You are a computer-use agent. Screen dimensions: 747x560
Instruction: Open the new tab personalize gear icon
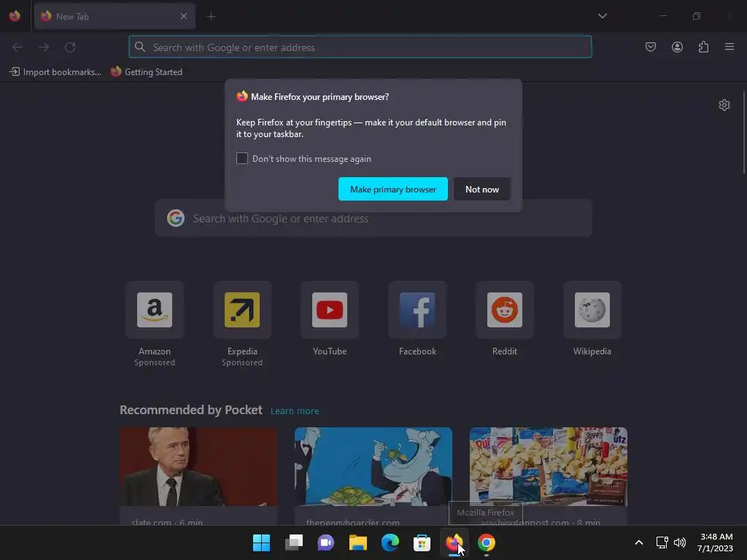[x=724, y=105]
